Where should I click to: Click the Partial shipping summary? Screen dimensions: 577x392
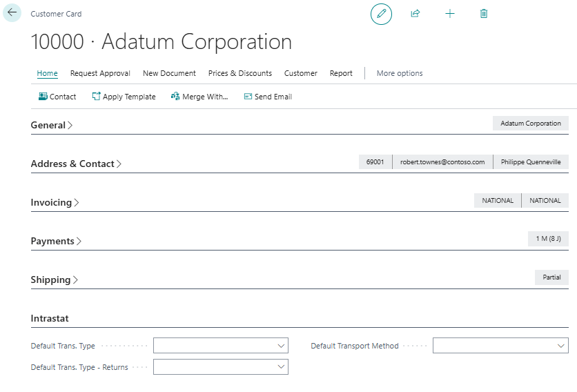pyautogui.click(x=551, y=277)
